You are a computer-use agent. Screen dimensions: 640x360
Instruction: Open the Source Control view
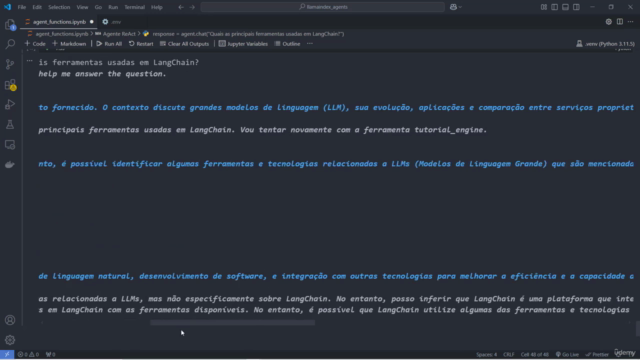click(10, 64)
